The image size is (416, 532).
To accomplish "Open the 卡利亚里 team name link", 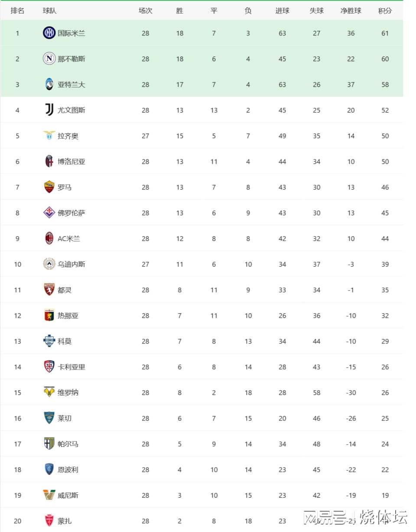I will (x=71, y=367).
